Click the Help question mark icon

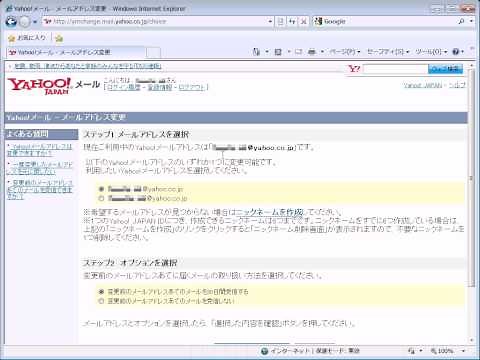(x=456, y=52)
